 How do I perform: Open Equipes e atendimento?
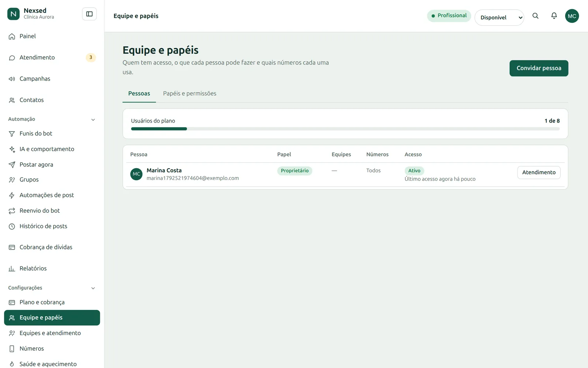coord(52,333)
